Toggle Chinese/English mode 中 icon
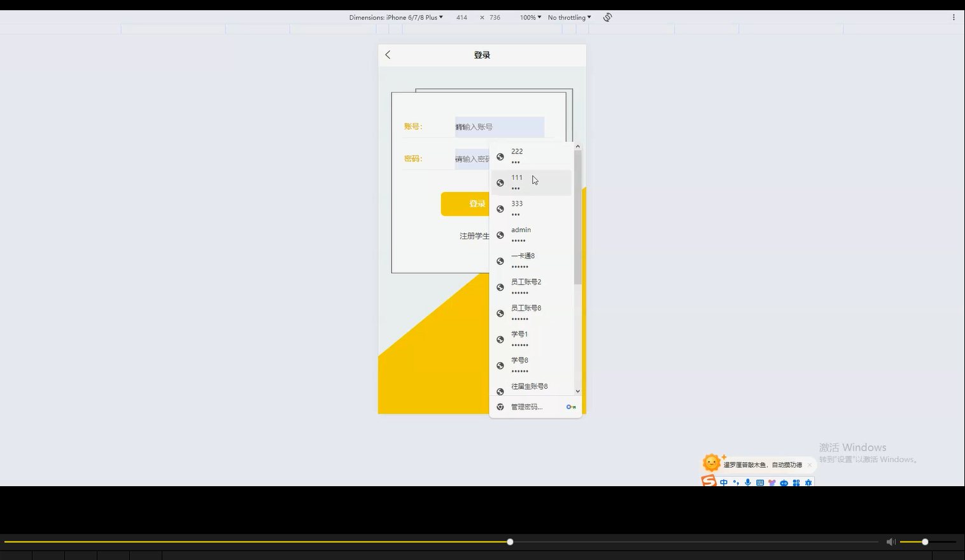Screen dimensions: 965x560 pyautogui.click(x=724, y=482)
